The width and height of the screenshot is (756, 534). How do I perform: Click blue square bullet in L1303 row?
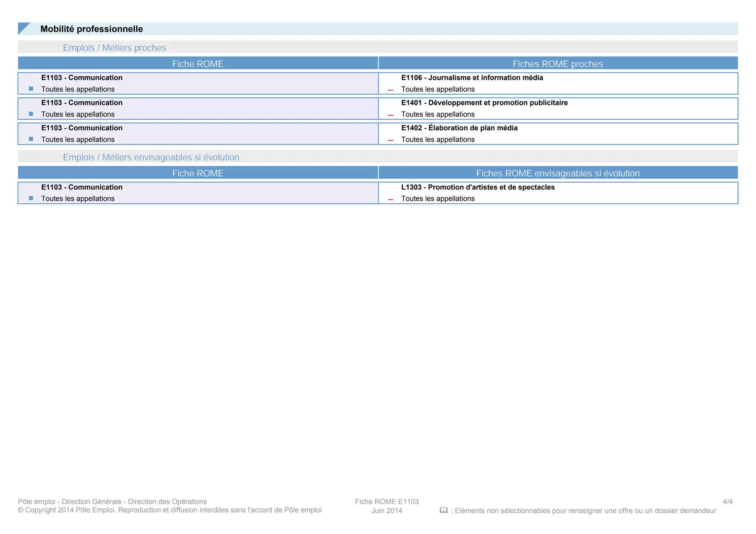pos(31,198)
